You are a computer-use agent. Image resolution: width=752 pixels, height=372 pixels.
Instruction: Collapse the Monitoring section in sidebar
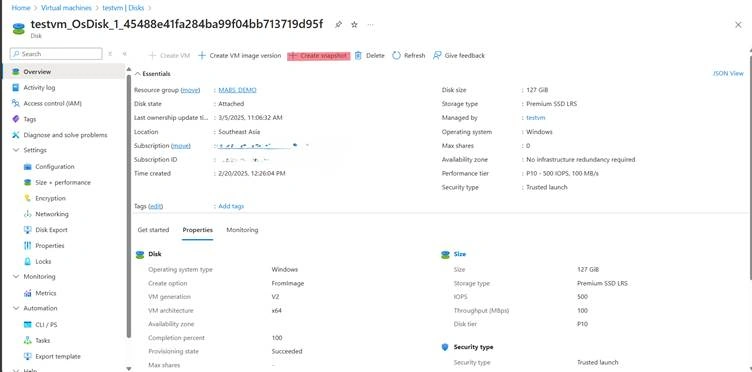coord(15,277)
